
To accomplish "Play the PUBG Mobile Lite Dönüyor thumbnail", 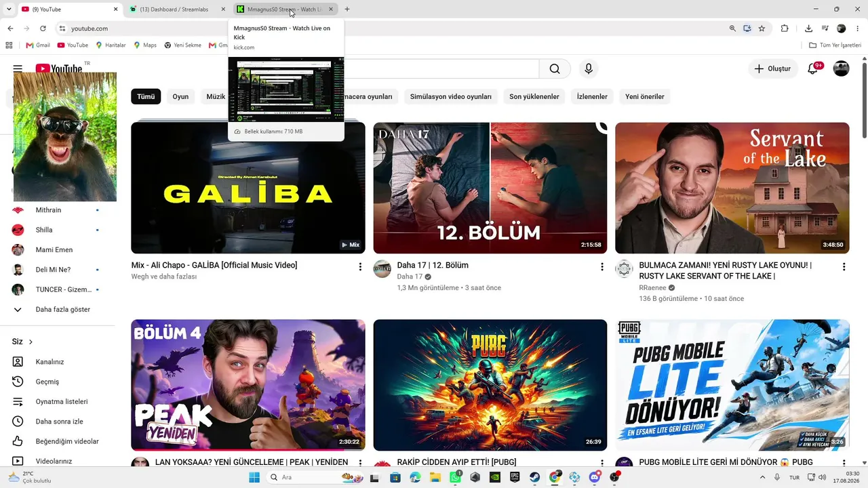I will (732, 385).
